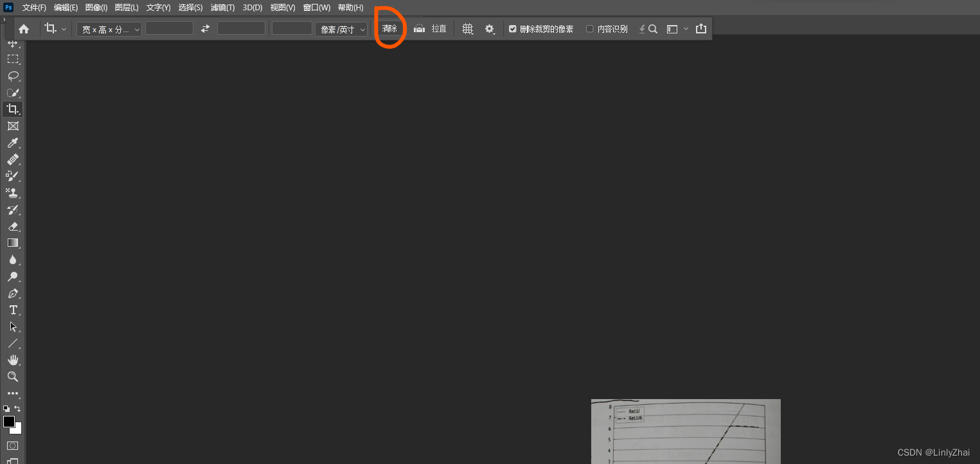The height and width of the screenshot is (464, 980).
Task: Open 图像(I) menu
Action: [96, 8]
